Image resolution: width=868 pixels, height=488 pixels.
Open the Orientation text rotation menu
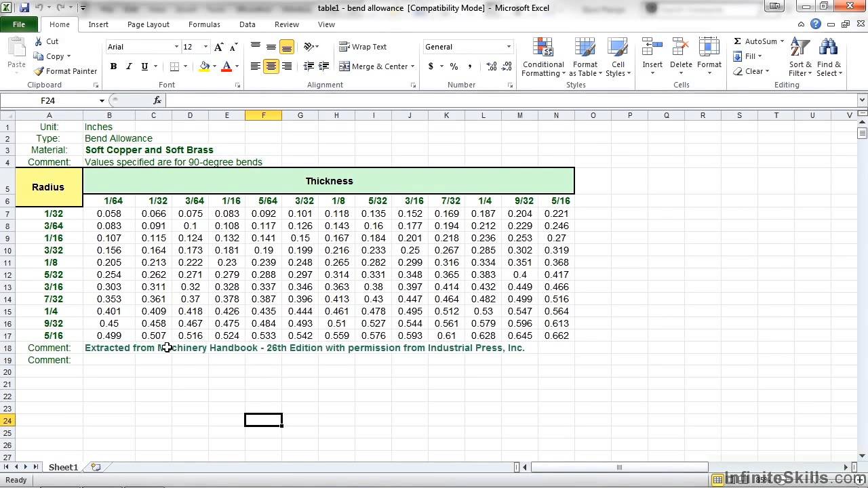[x=311, y=47]
